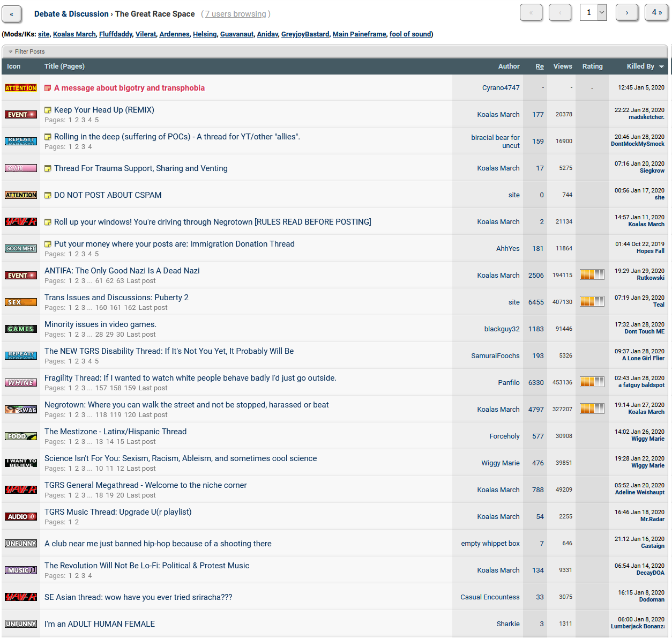The height and width of the screenshot is (638, 672).
Task: Open A message about bigotry and transphobia thread
Action: pyautogui.click(x=129, y=88)
